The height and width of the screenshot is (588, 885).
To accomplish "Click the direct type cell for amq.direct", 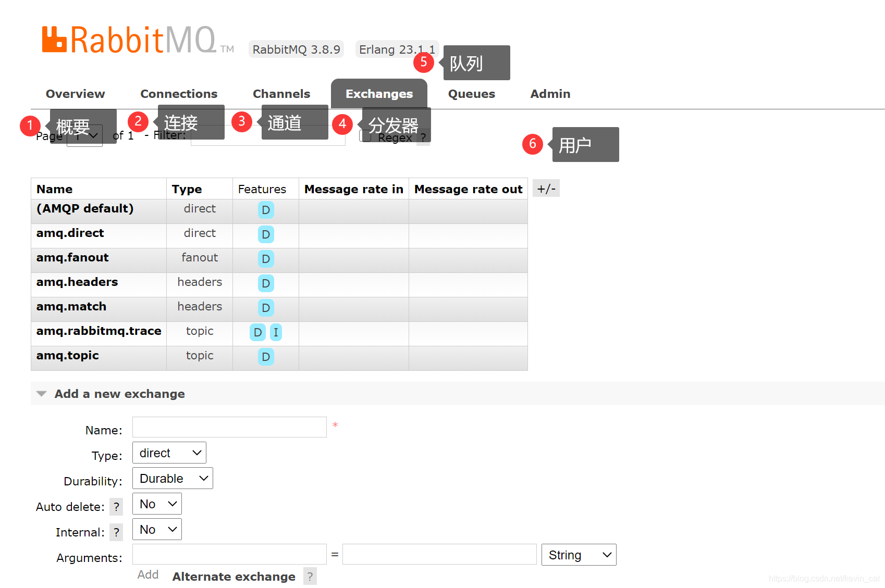I will pos(200,233).
